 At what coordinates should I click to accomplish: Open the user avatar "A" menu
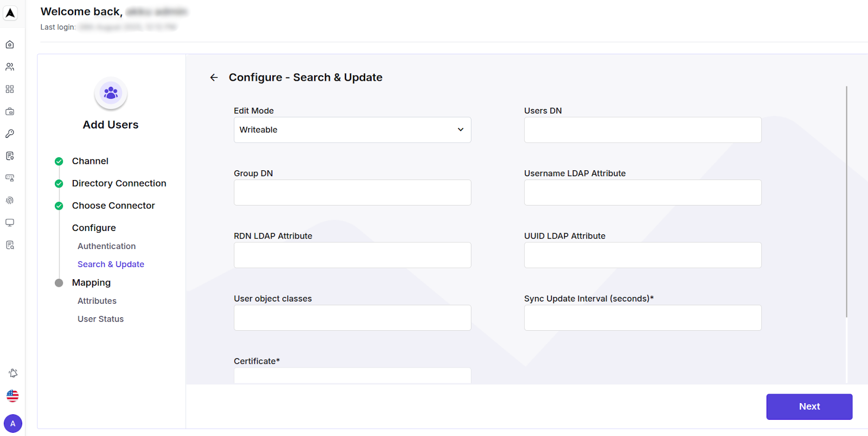[13, 424]
